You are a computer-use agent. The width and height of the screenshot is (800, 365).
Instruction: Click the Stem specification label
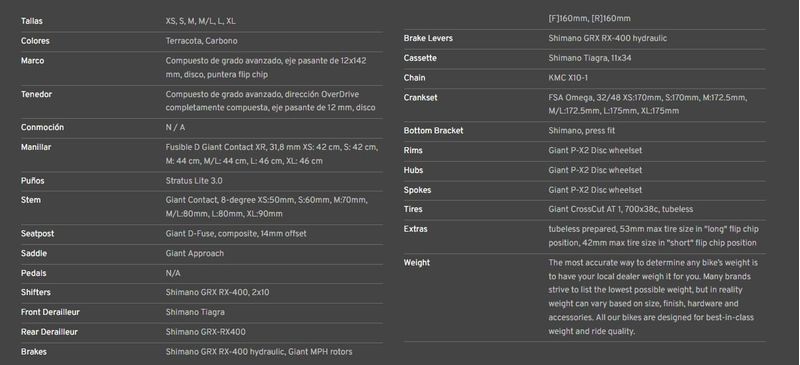click(31, 200)
